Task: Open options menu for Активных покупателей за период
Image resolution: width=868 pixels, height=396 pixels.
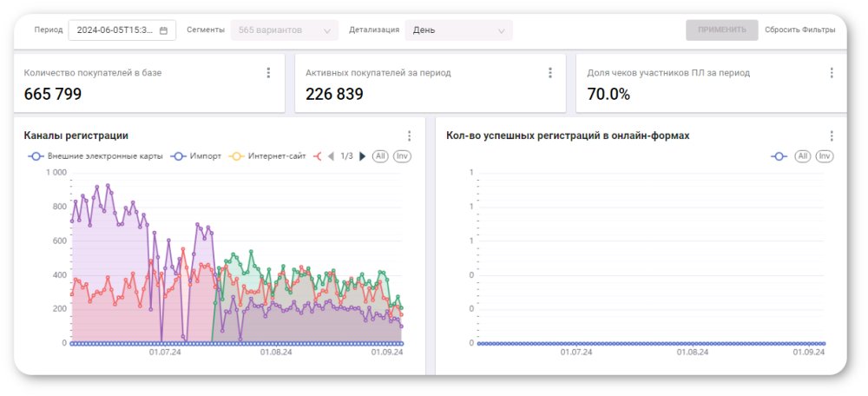Action: 550,73
